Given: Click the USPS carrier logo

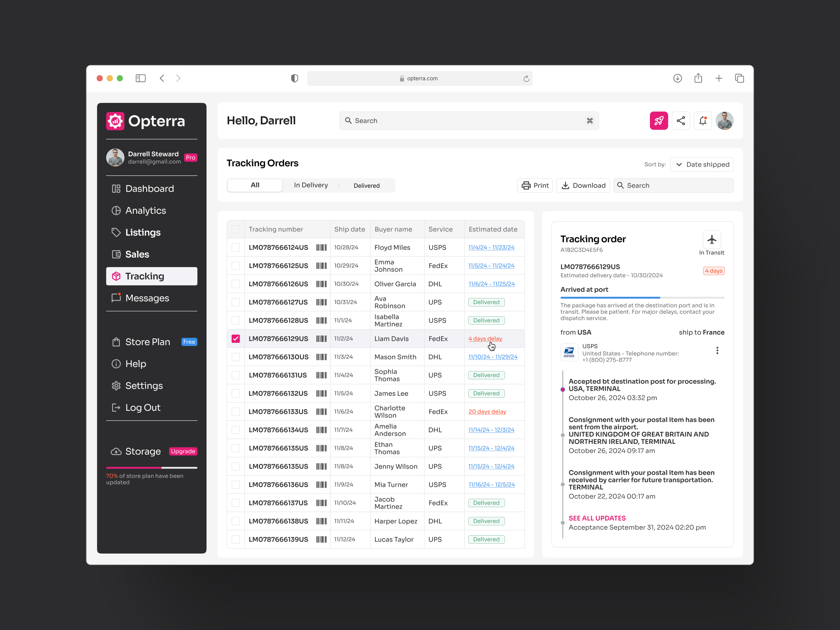Looking at the screenshot, I should coord(569,352).
